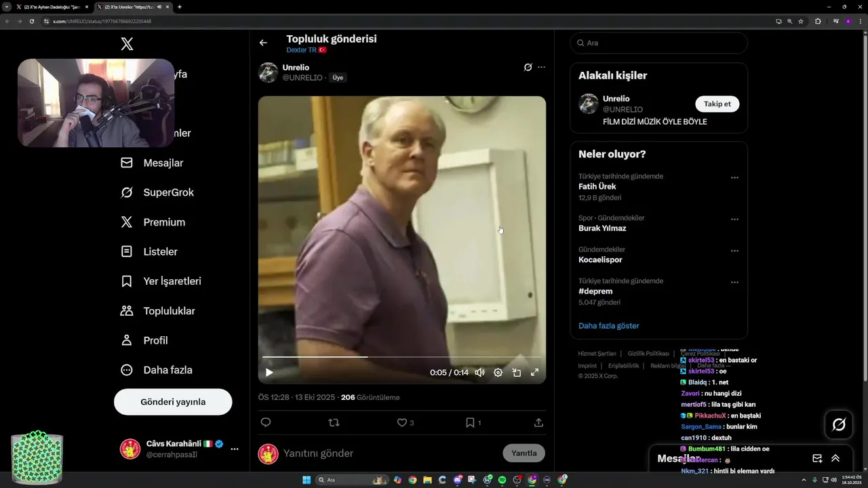Open Topluluklar in the sidebar

pos(158,311)
